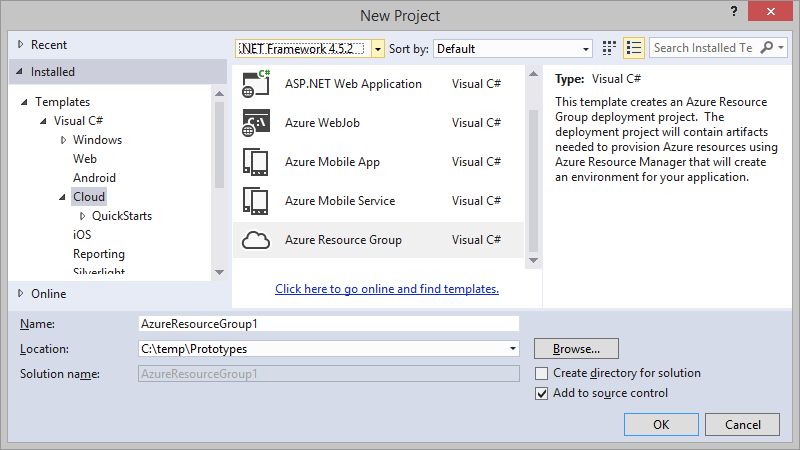Click Visual C# label in ASP.NET row
The width and height of the screenshot is (800, 450).
point(476,84)
